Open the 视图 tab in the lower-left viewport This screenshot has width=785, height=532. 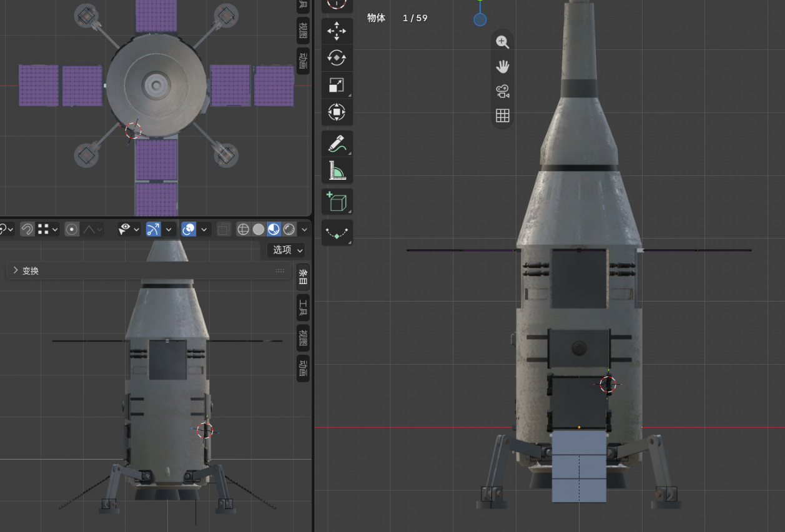303,338
